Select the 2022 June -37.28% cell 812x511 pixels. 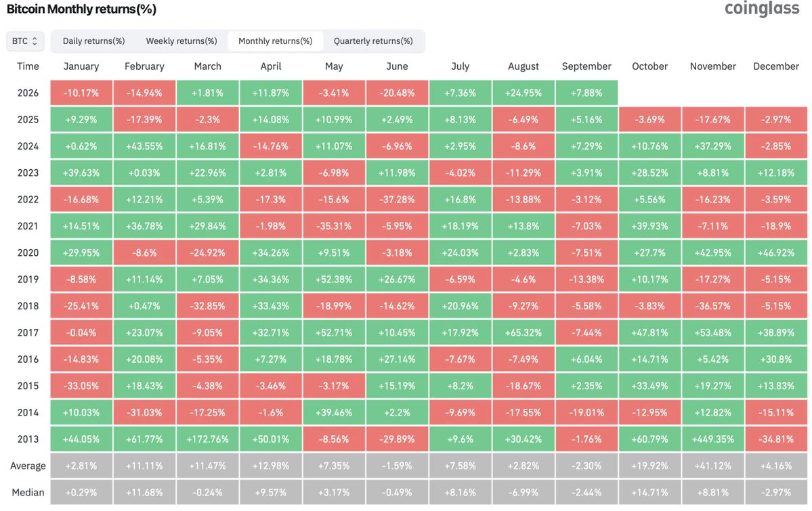[x=397, y=200]
